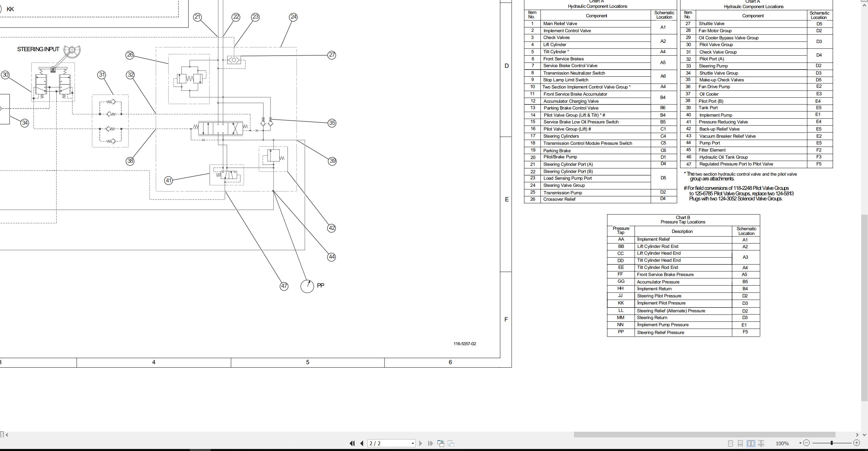The height and width of the screenshot is (451, 868).
Task: Click 'Back-up Relief Valve' row
Action: tap(756, 129)
